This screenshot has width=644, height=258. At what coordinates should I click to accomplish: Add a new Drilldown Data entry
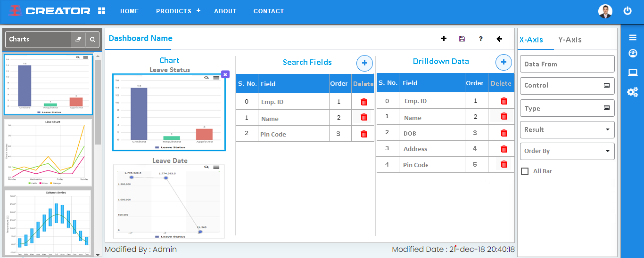pyautogui.click(x=504, y=62)
